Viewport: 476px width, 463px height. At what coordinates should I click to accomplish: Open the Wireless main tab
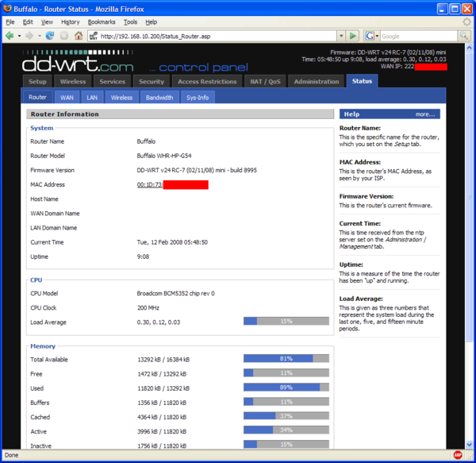pos(73,81)
